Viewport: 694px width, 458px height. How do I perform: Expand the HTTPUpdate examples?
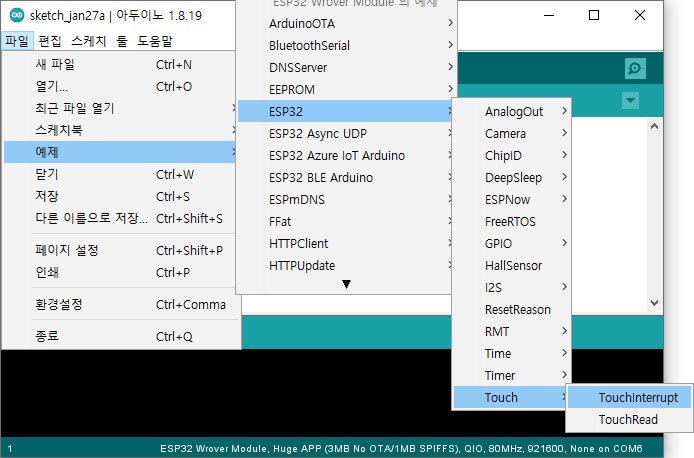pos(346,266)
